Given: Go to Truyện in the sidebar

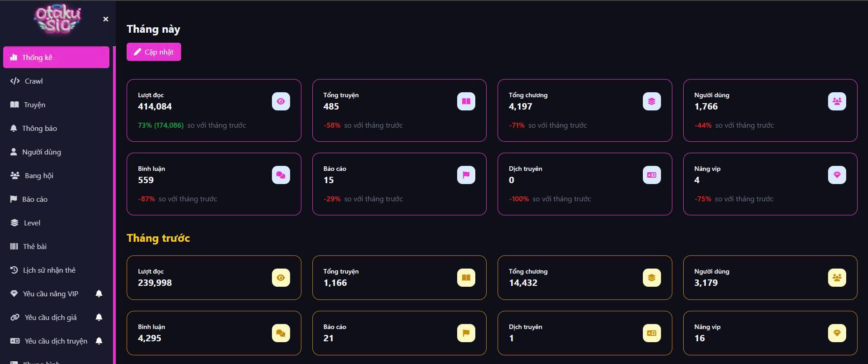Looking at the screenshot, I should (35, 105).
